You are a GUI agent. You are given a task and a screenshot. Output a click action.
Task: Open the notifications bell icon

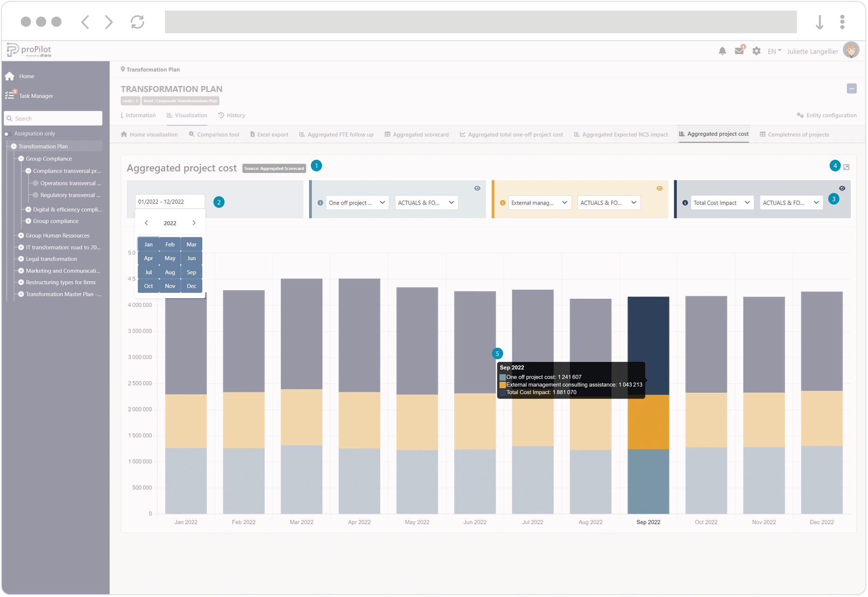click(x=722, y=51)
